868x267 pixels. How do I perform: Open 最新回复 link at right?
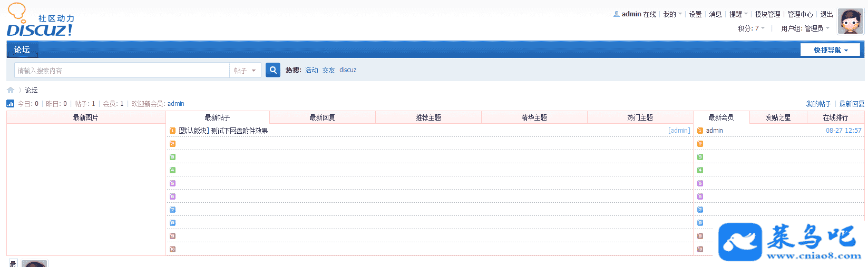(852, 104)
